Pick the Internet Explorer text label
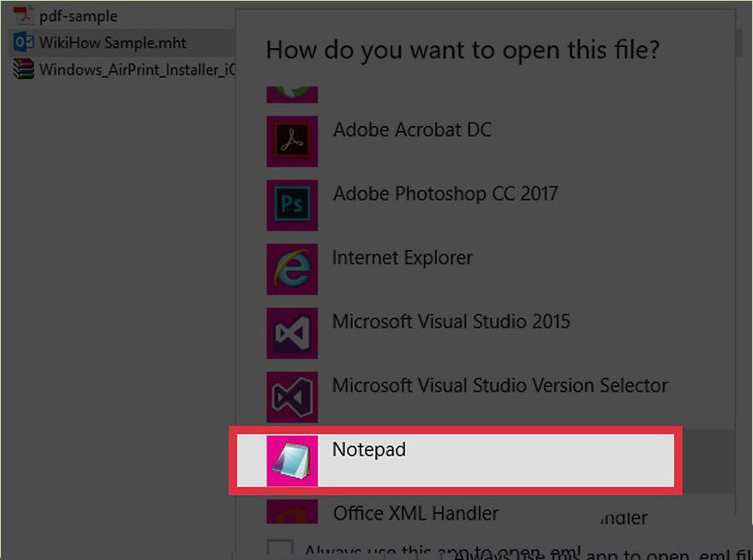This screenshot has width=753, height=560. pyautogui.click(x=402, y=257)
